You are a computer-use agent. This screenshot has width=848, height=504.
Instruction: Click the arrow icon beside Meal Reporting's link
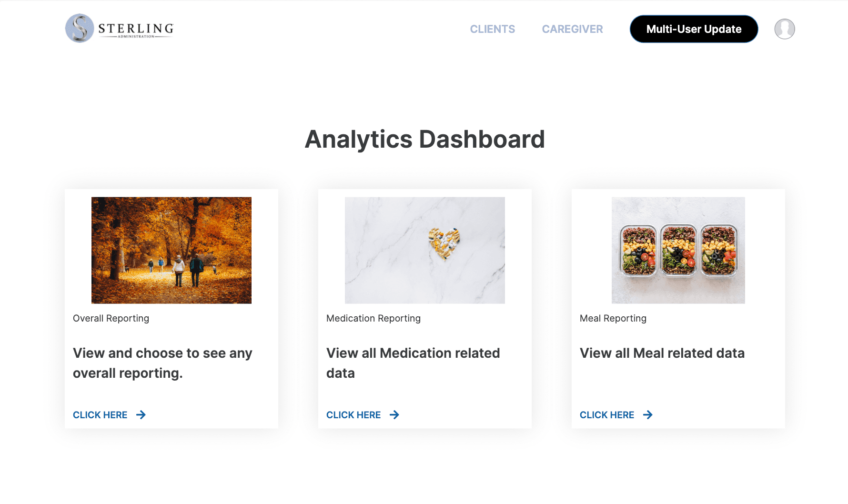pyautogui.click(x=648, y=415)
